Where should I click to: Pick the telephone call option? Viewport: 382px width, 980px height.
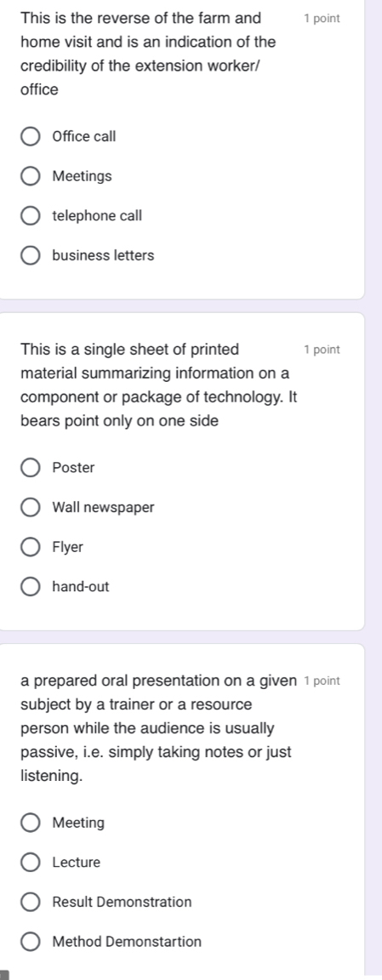tap(30, 216)
